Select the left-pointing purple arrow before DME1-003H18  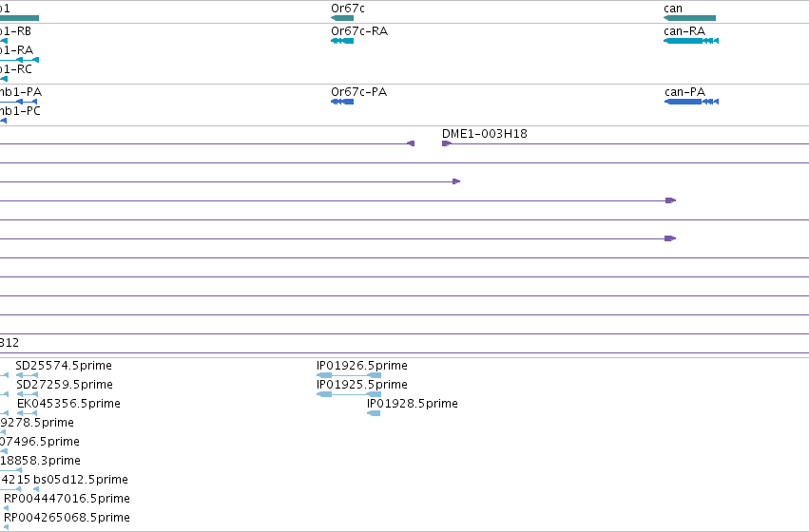411,143
